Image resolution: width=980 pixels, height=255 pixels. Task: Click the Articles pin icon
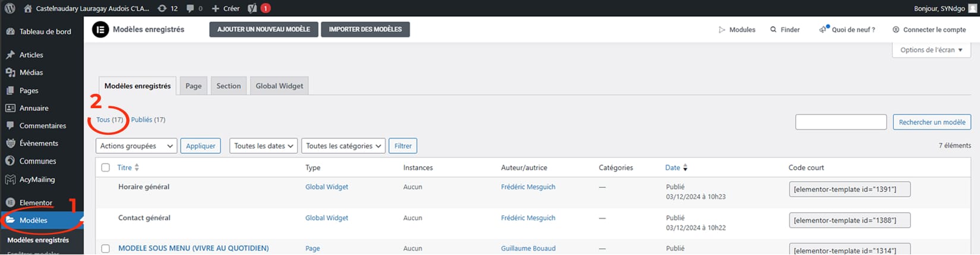10,55
